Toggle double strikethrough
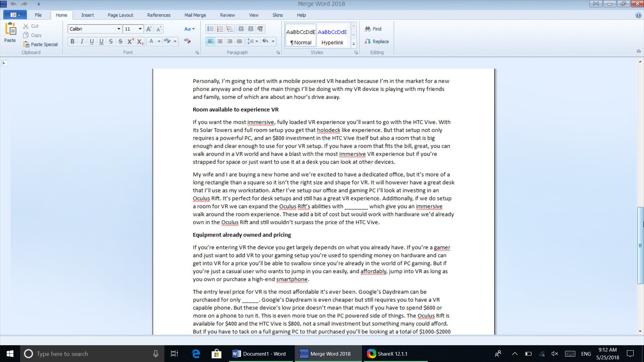This screenshot has width=644, height=362. [120, 41]
